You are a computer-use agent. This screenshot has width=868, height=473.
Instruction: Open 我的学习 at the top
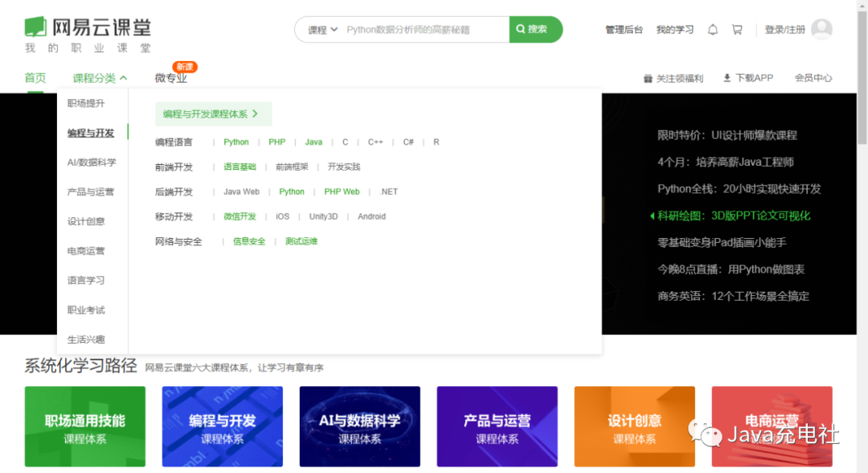pyautogui.click(x=675, y=28)
